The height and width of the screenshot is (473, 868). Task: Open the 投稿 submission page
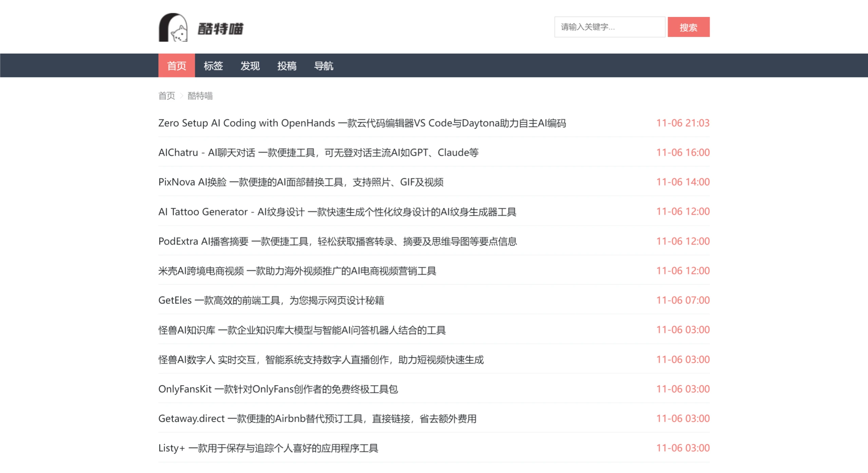[x=287, y=65]
